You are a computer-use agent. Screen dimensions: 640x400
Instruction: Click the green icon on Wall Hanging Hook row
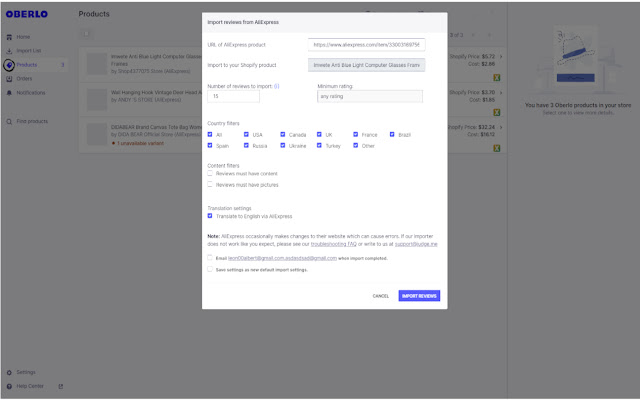pyautogui.click(x=497, y=112)
